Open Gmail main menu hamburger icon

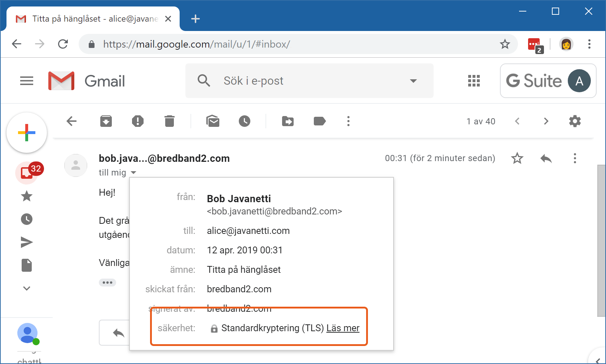coord(27,81)
